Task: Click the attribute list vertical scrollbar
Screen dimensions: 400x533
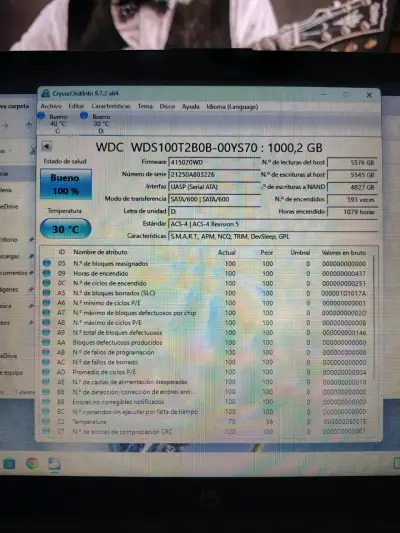Action: click(x=373, y=316)
